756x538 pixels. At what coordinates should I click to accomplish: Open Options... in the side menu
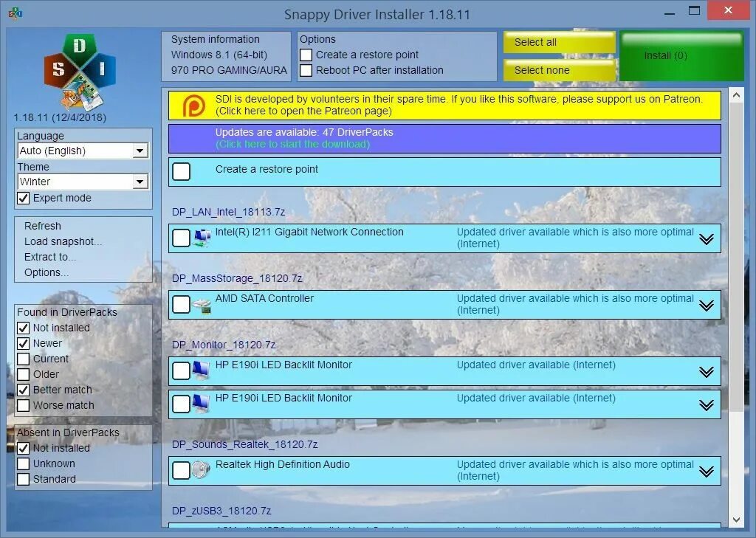tap(47, 272)
